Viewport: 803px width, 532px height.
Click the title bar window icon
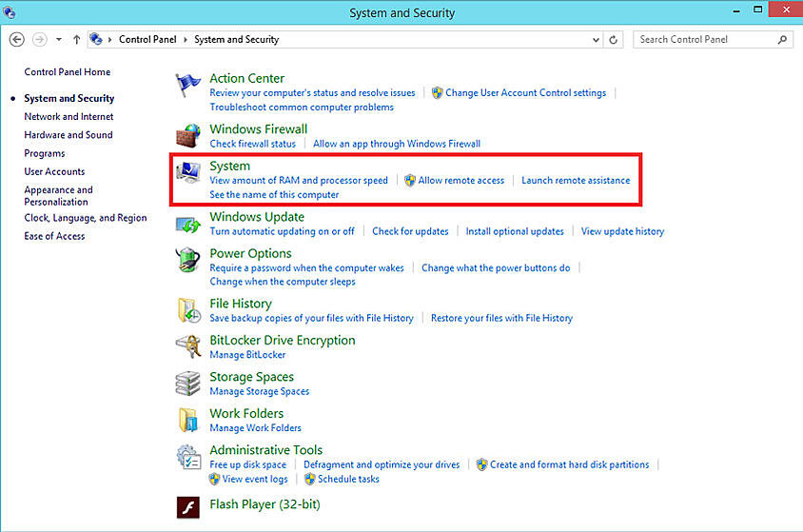click(10, 11)
